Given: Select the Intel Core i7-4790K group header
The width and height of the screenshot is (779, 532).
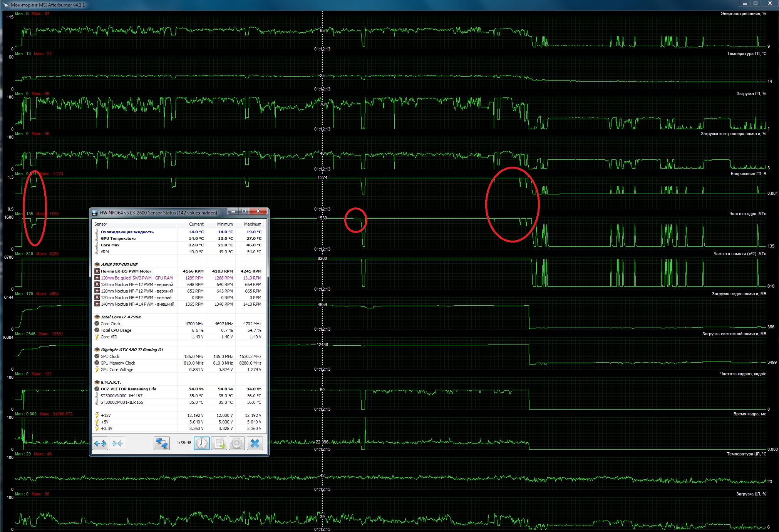Looking at the screenshot, I should point(121,317).
